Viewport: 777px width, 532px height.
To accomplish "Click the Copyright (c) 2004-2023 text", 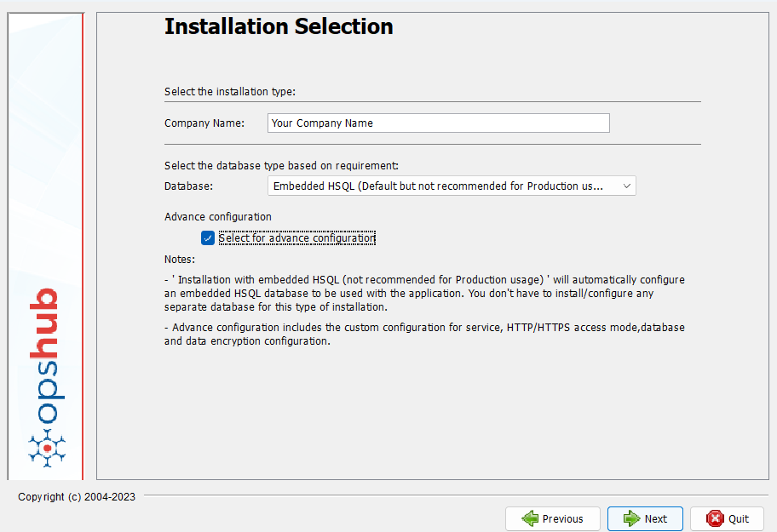I will pyautogui.click(x=77, y=497).
